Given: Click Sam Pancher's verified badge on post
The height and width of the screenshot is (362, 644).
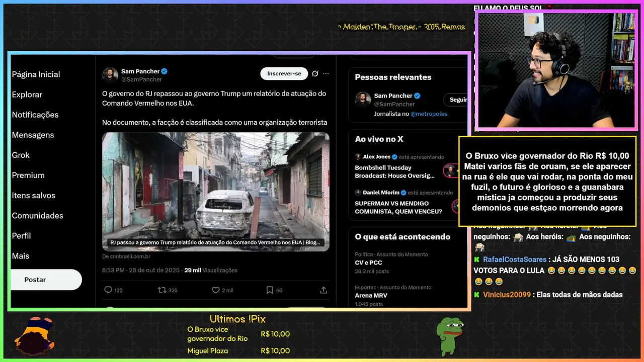Looking at the screenshot, I should click(165, 71).
